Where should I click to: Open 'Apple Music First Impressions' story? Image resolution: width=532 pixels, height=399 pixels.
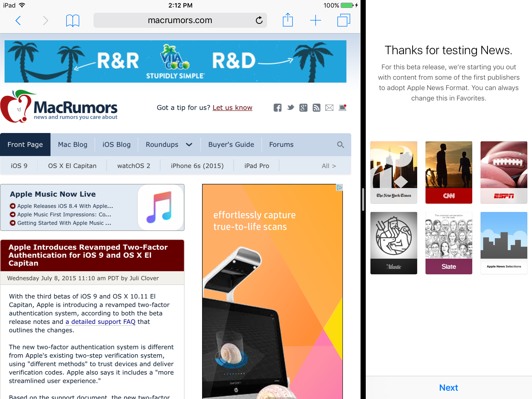tap(64, 215)
